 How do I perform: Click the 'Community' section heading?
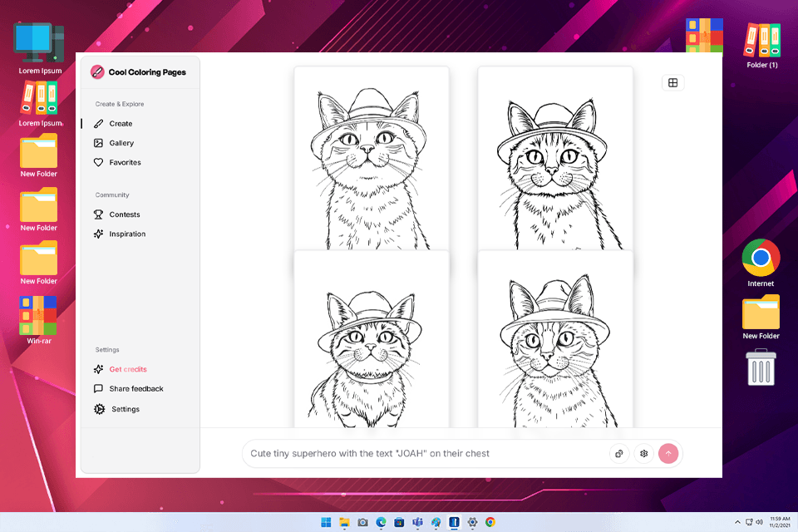point(112,195)
